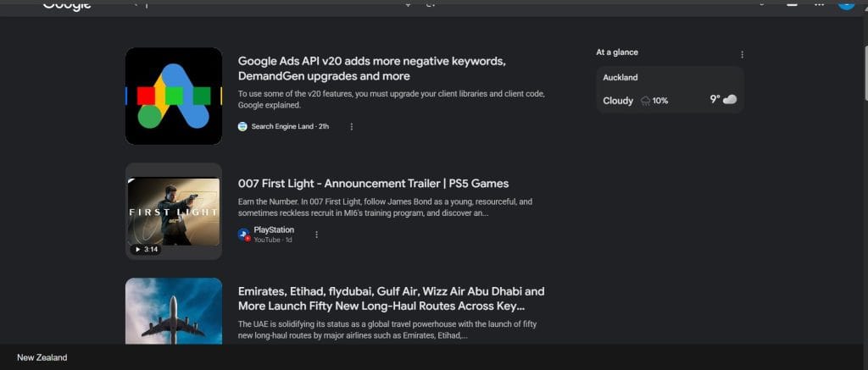The height and width of the screenshot is (370, 868).
Task: Click the YouTube · 1d source text
Action: click(x=273, y=240)
